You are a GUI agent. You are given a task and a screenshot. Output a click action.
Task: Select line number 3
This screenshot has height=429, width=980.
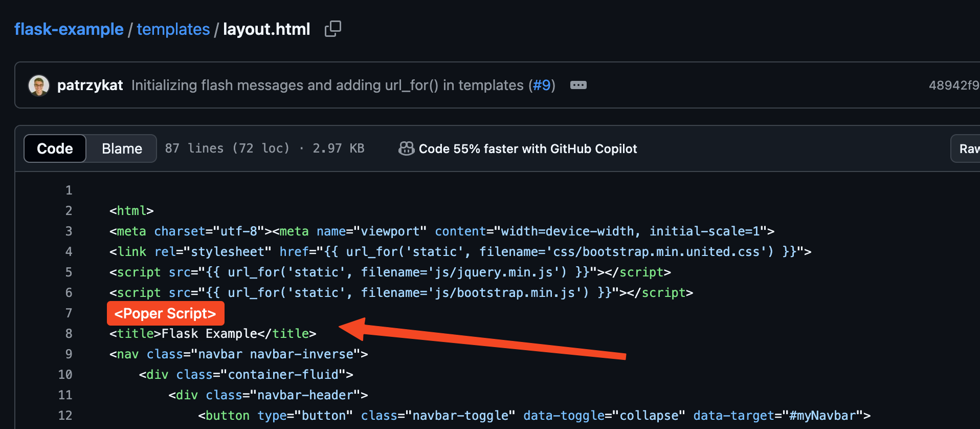(x=69, y=231)
